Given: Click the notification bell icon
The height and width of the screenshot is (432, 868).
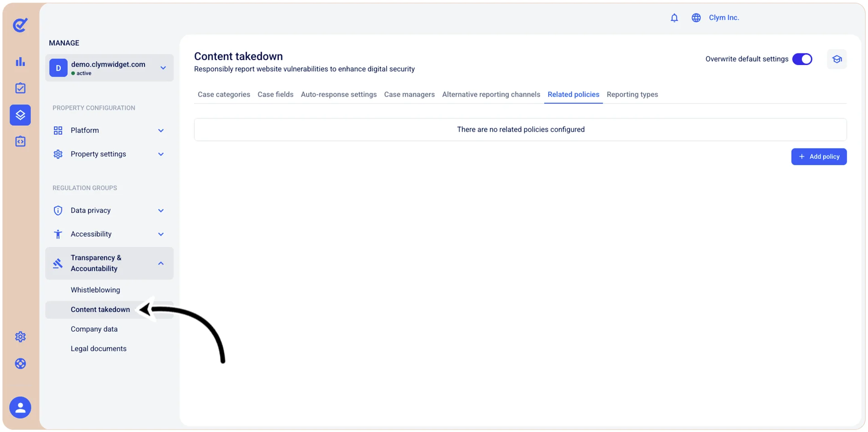Looking at the screenshot, I should [x=674, y=18].
